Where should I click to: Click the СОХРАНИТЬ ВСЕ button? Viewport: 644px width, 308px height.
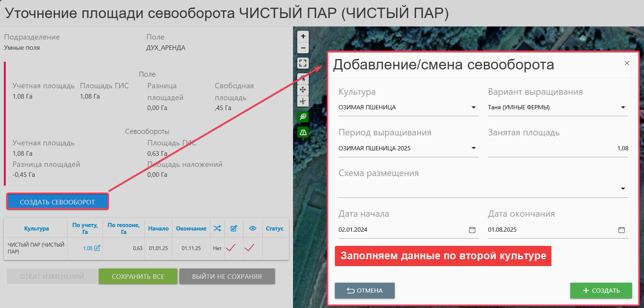click(x=138, y=276)
